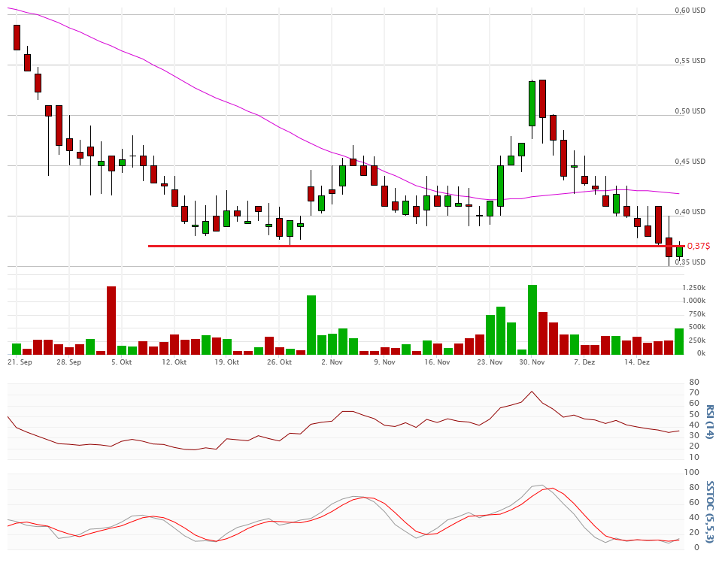Select the 30. Nov date label

[532, 362]
